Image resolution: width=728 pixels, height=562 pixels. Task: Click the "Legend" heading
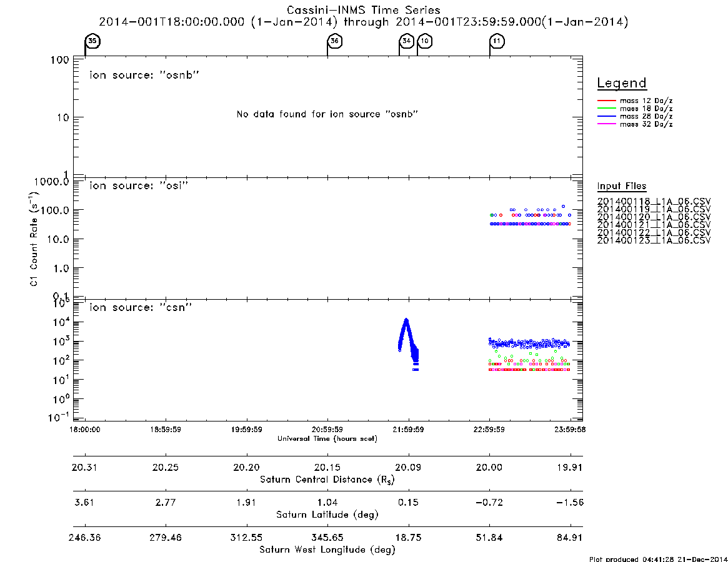[622, 83]
